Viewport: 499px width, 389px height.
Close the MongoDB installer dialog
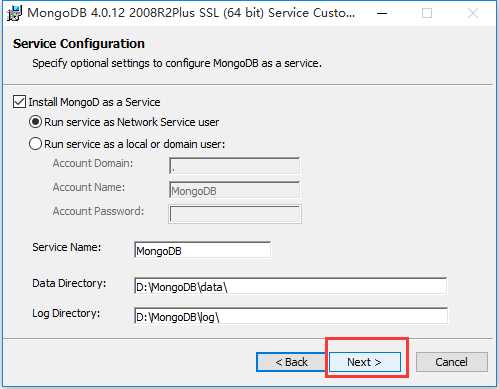point(473,13)
